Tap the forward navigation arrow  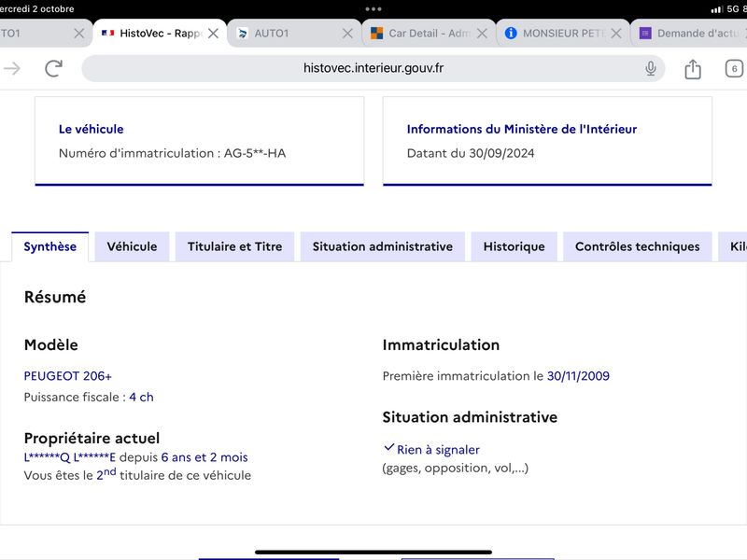[x=12, y=68]
